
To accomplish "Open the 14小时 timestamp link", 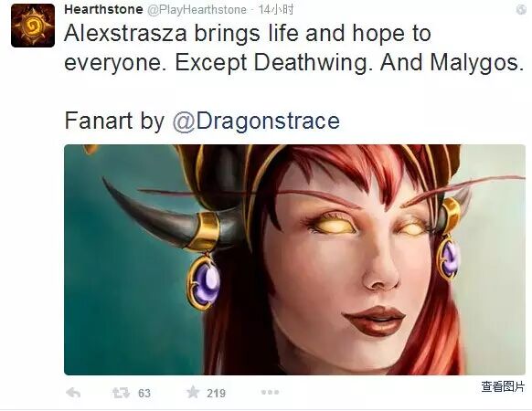I will [276, 10].
